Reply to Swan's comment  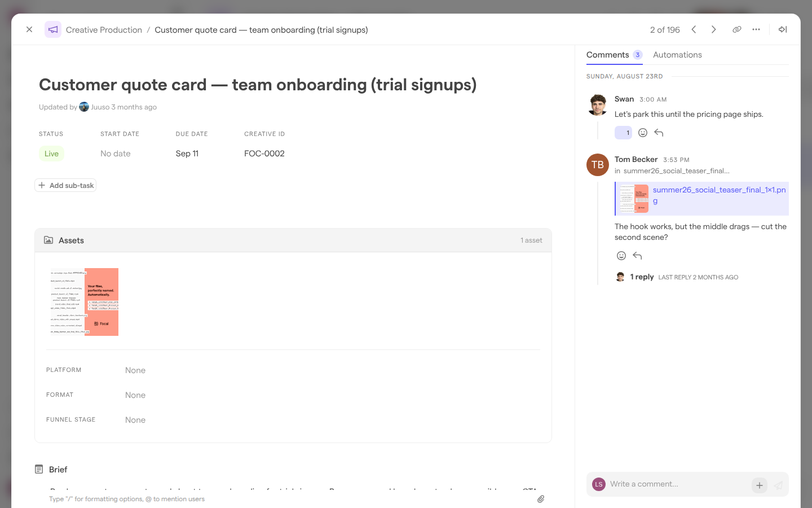click(659, 133)
